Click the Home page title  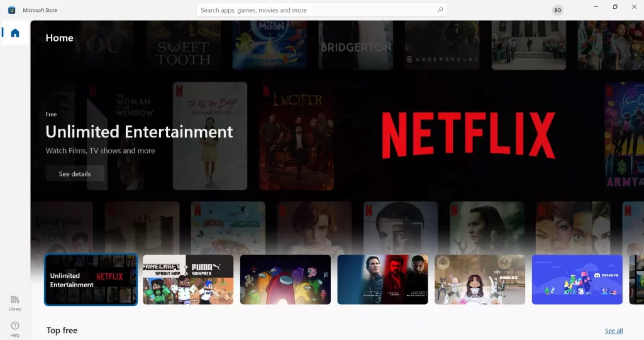[x=60, y=38]
